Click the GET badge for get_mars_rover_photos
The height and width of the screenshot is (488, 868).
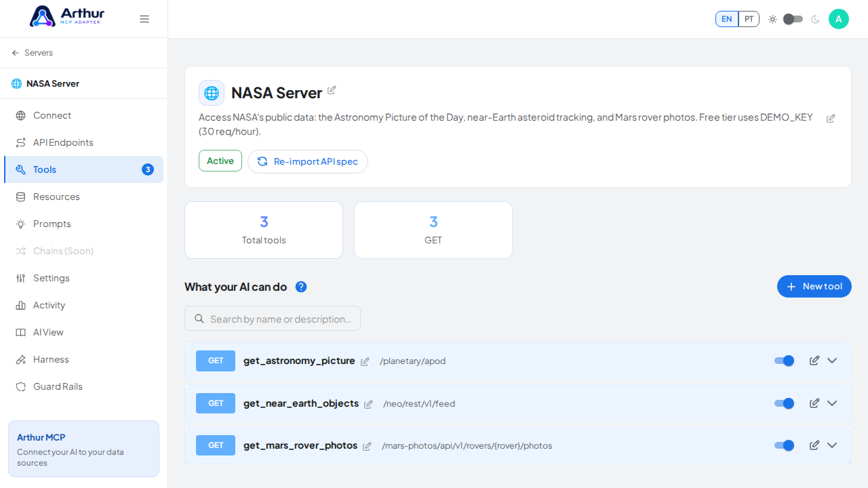[216, 445]
